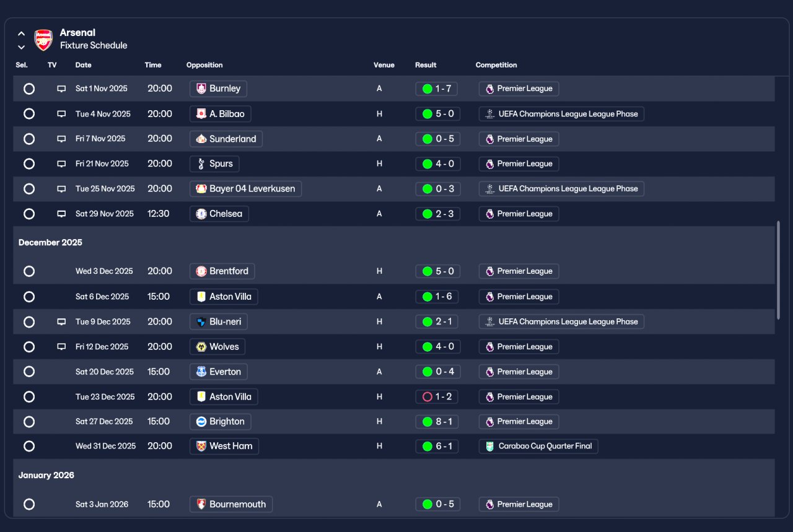Select the radio button for the Everton fixture
Viewport: 793px width, 532px height.
click(29, 372)
